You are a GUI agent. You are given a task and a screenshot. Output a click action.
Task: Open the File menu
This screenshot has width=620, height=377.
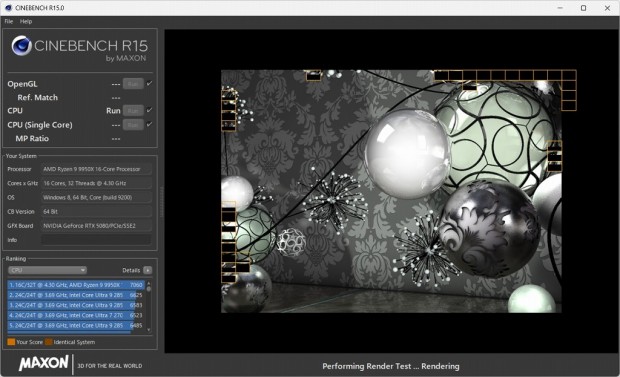pyautogui.click(x=9, y=21)
